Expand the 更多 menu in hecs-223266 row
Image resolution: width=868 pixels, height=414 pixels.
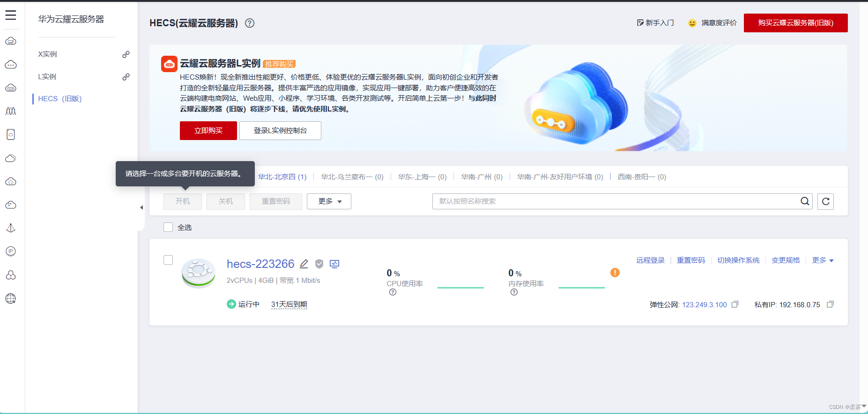click(823, 260)
